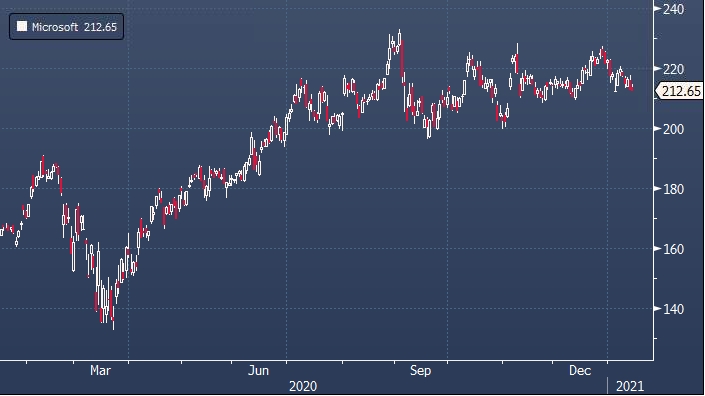Click the white Microsoft legend swatch
Screen dimensions: 705x396
click(x=22, y=27)
